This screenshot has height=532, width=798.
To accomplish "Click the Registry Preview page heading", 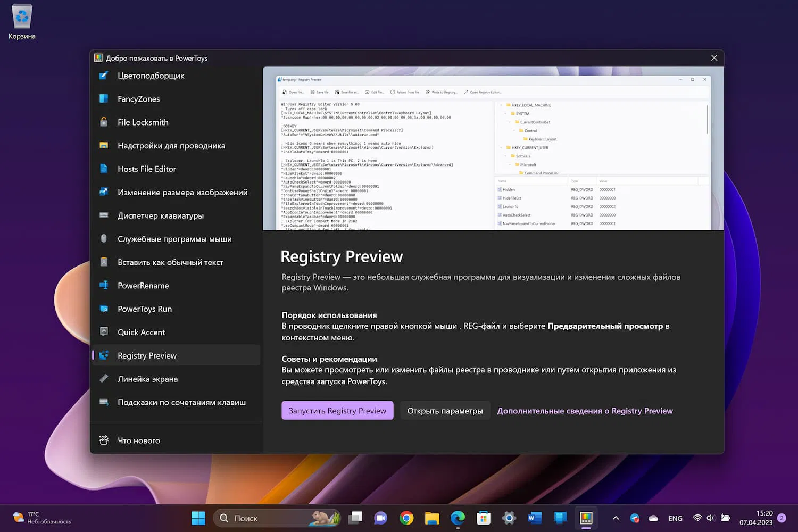I will 342,256.
